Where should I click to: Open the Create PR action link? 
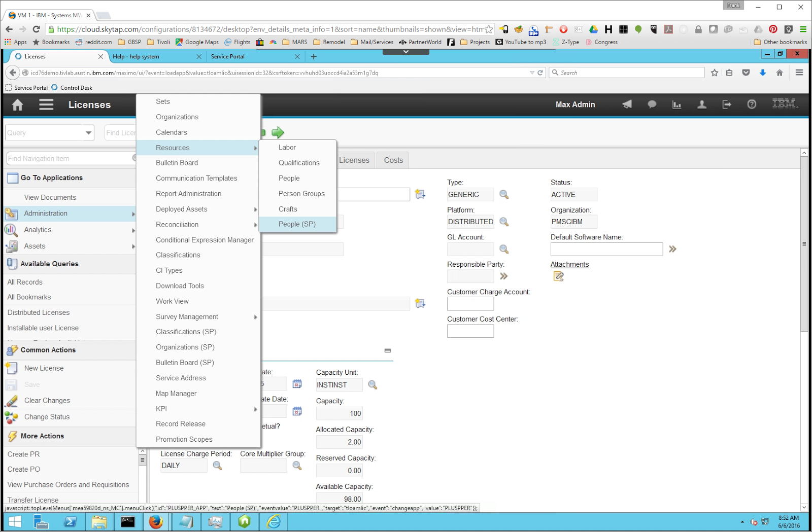[23, 454]
